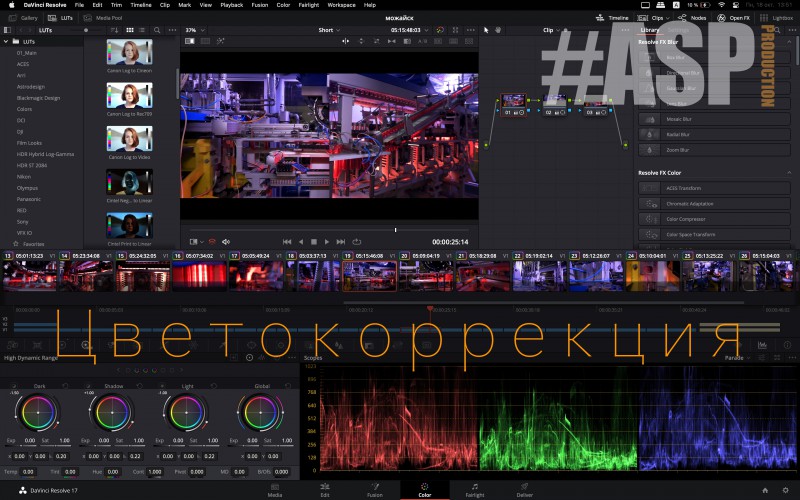The width and height of the screenshot is (800, 500).
Task: Reset the Dark zone wheel
Action: pyautogui.click(x=65, y=386)
